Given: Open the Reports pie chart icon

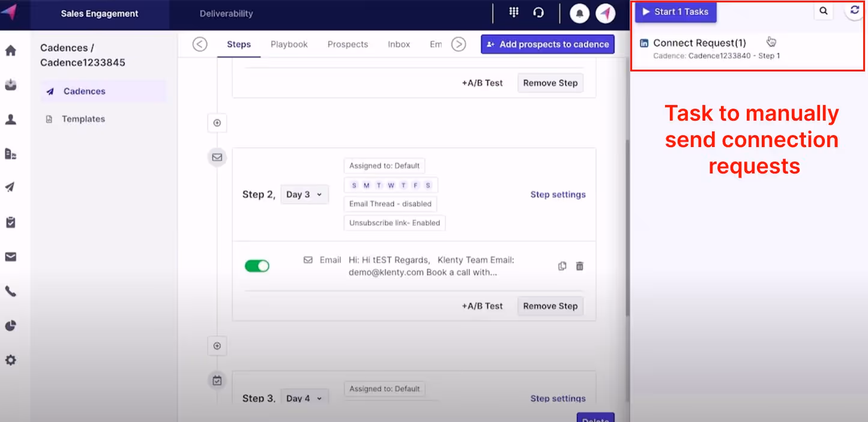Looking at the screenshot, I should (x=11, y=325).
